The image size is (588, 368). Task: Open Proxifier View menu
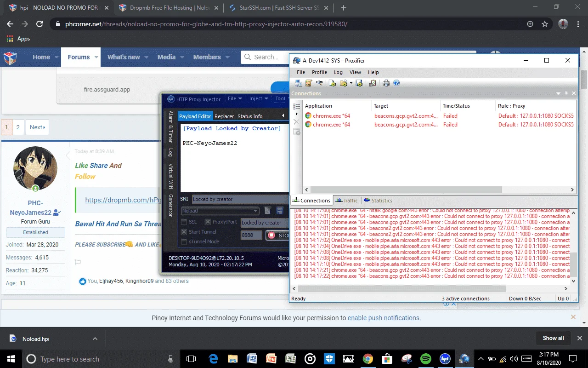[355, 72]
